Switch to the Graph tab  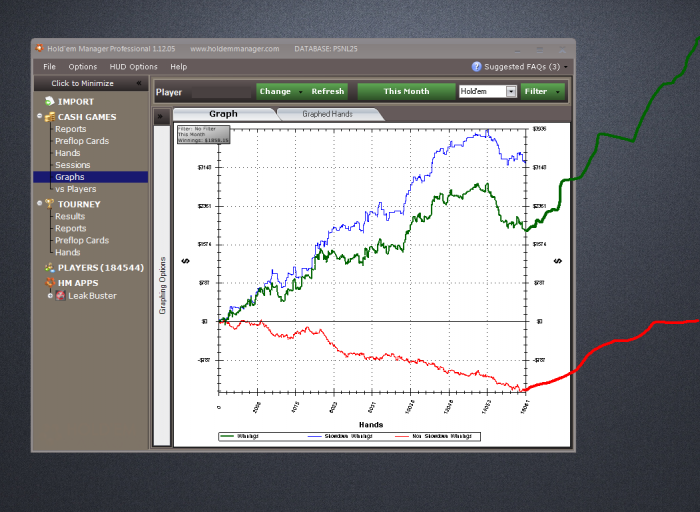coord(223,114)
